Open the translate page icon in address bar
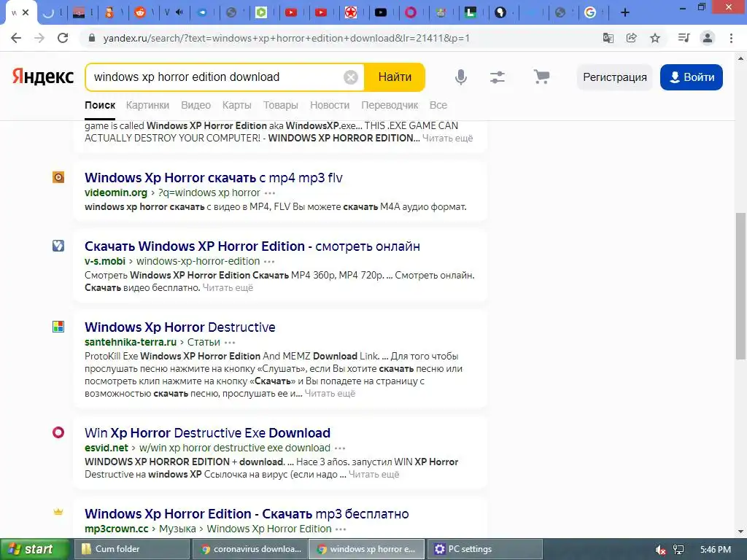747x560 pixels. pyautogui.click(x=608, y=38)
